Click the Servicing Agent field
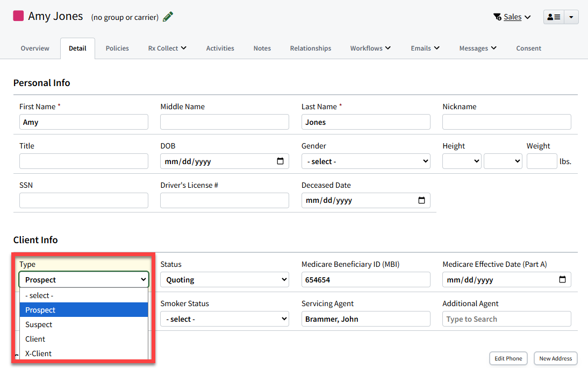588x368 pixels. (x=365, y=319)
